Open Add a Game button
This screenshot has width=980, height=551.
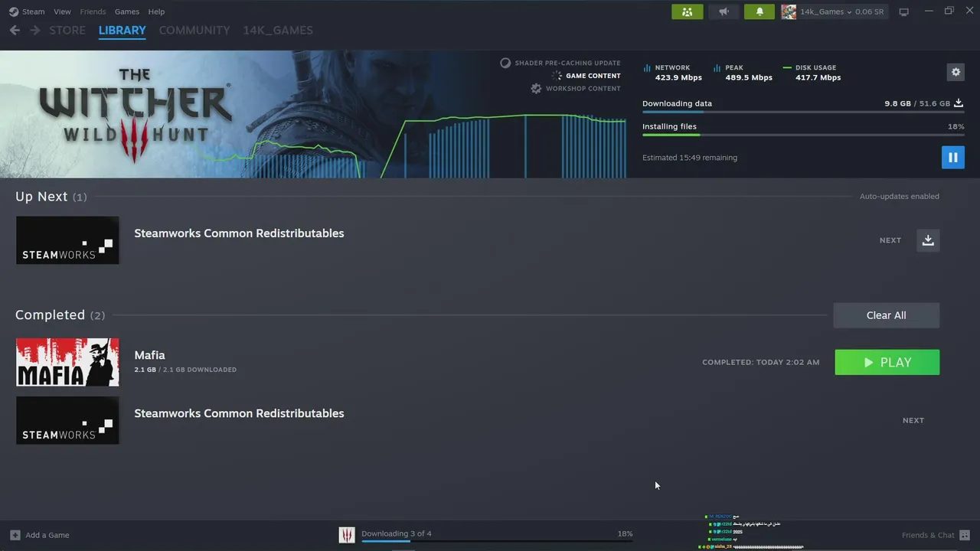[40, 535]
